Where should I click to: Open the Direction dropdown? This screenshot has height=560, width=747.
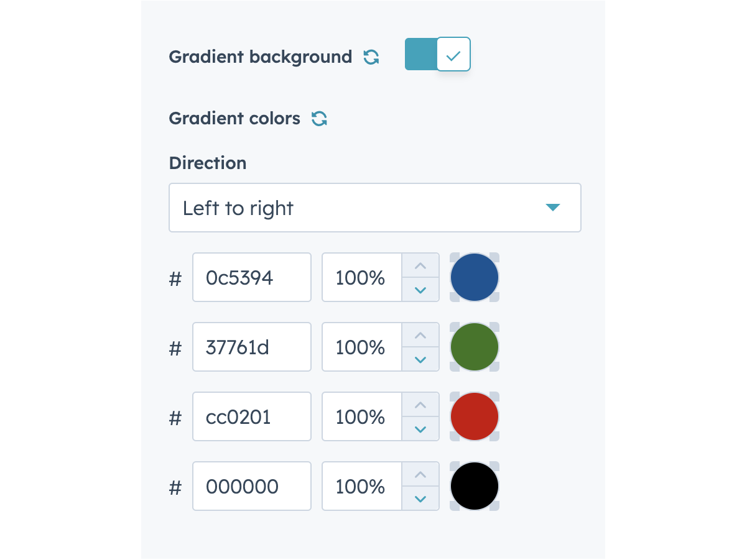click(x=374, y=208)
